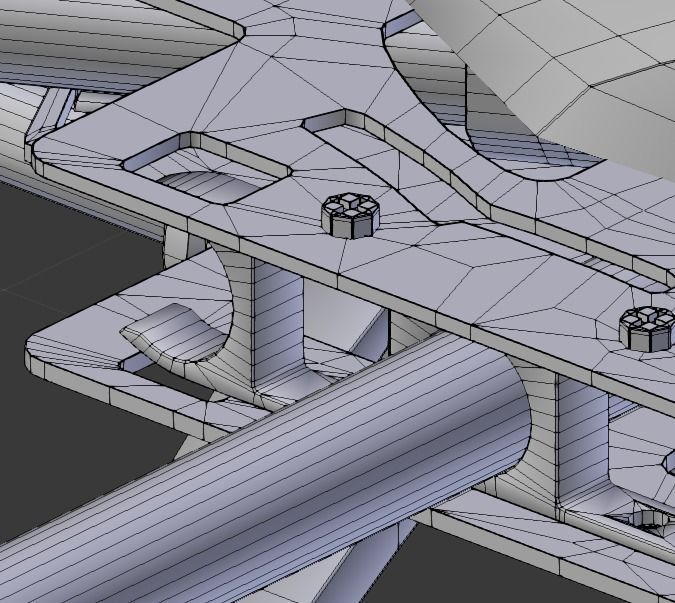Select the hex bolt head near right edge
This screenshot has width=675, height=603.
point(647,329)
